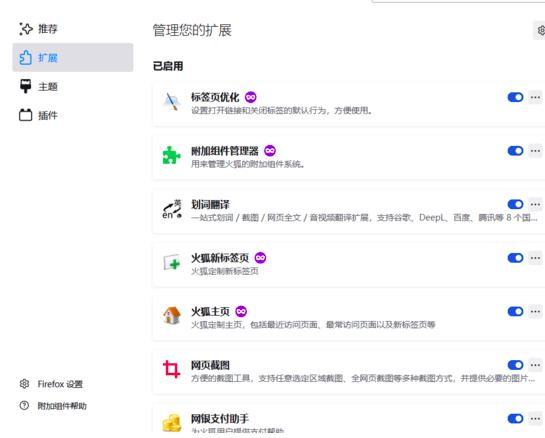The image size is (545, 438).
Task: Click the 管理您的扩展 page heading
Action: pyautogui.click(x=192, y=30)
